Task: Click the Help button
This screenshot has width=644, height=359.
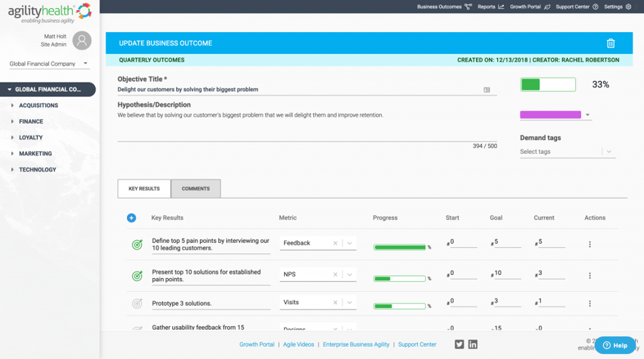Action: tap(615, 345)
